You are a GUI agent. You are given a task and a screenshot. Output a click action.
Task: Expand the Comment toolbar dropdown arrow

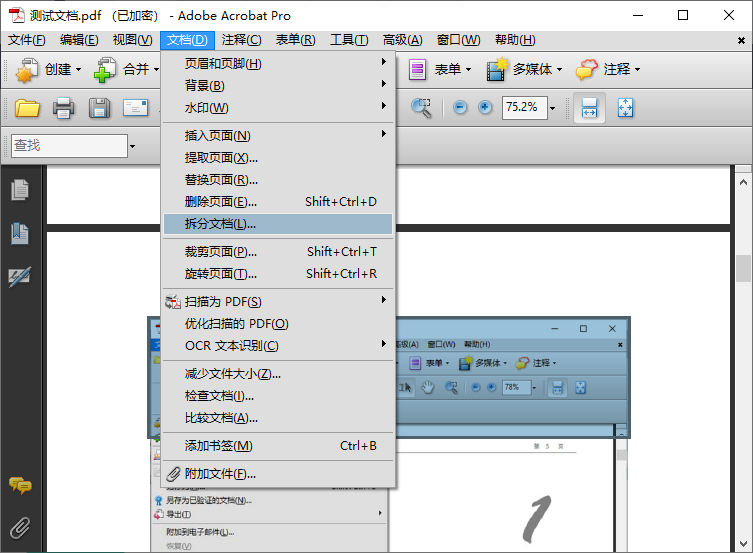(637, 70)
